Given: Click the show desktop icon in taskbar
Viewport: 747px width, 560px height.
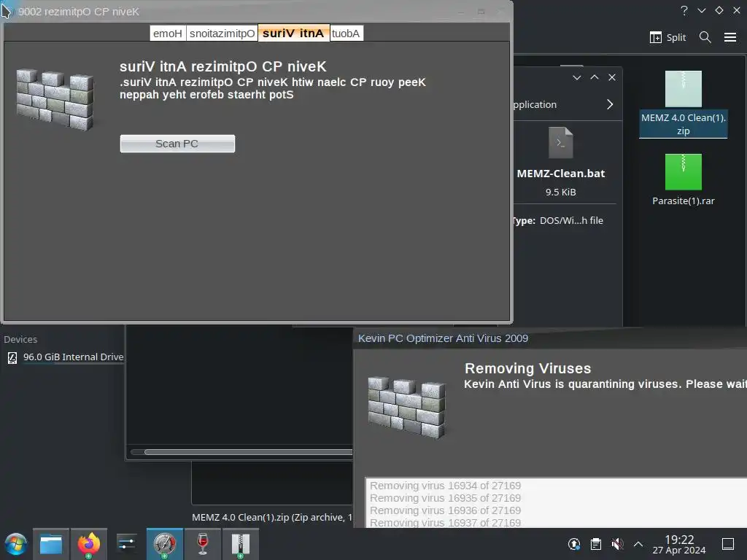Looking at the screenshot, I should point(728,544).
